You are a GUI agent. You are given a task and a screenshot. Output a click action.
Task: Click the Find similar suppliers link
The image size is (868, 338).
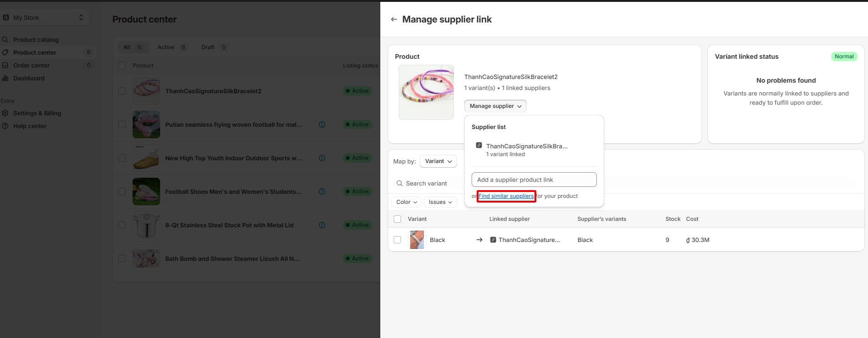(506, 196)
